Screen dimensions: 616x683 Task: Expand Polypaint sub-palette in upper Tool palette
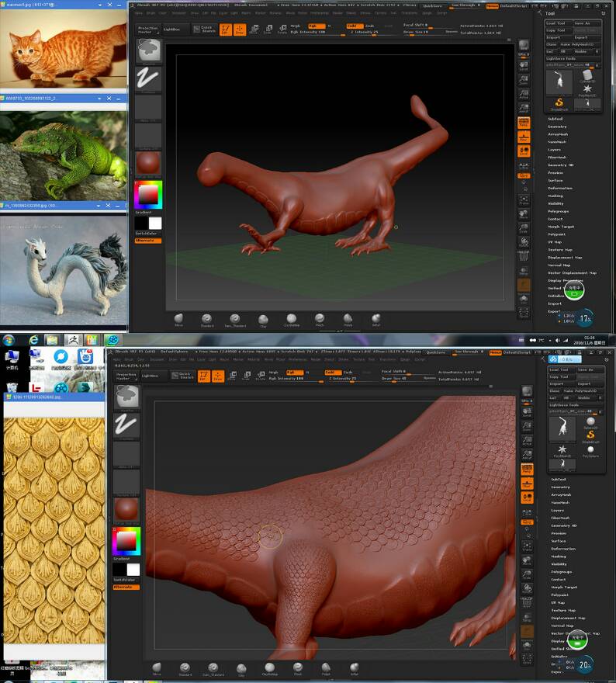pos(557,234)
